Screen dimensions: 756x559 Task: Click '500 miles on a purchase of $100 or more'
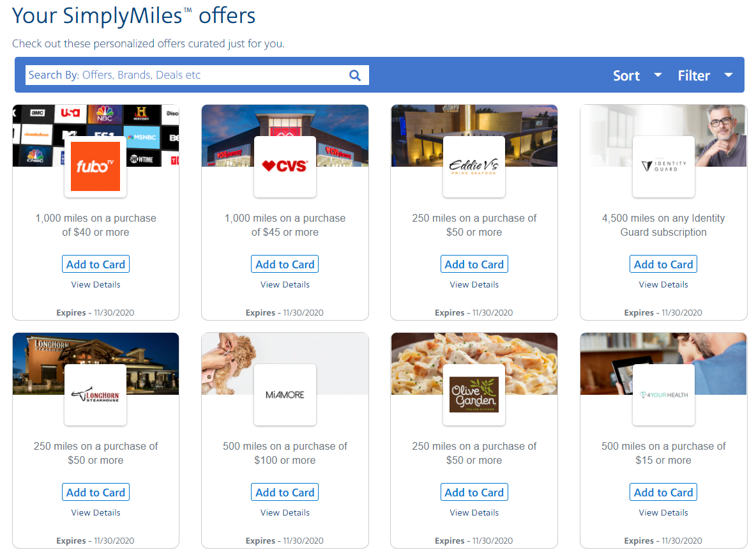[x=285, y=454]
